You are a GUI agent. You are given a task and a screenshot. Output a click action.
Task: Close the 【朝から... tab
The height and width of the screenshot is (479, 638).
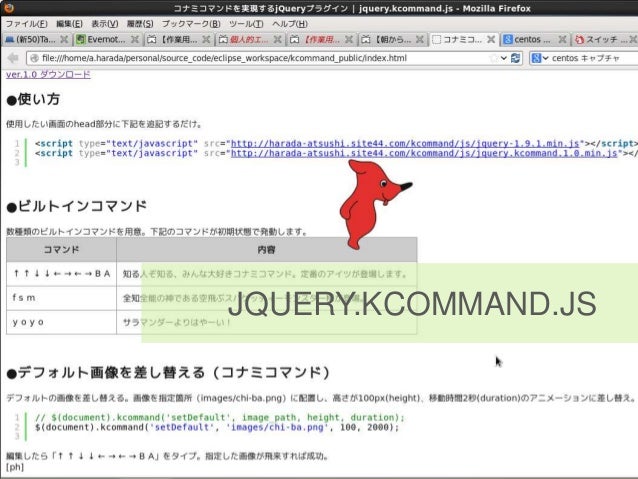[420, 39]
